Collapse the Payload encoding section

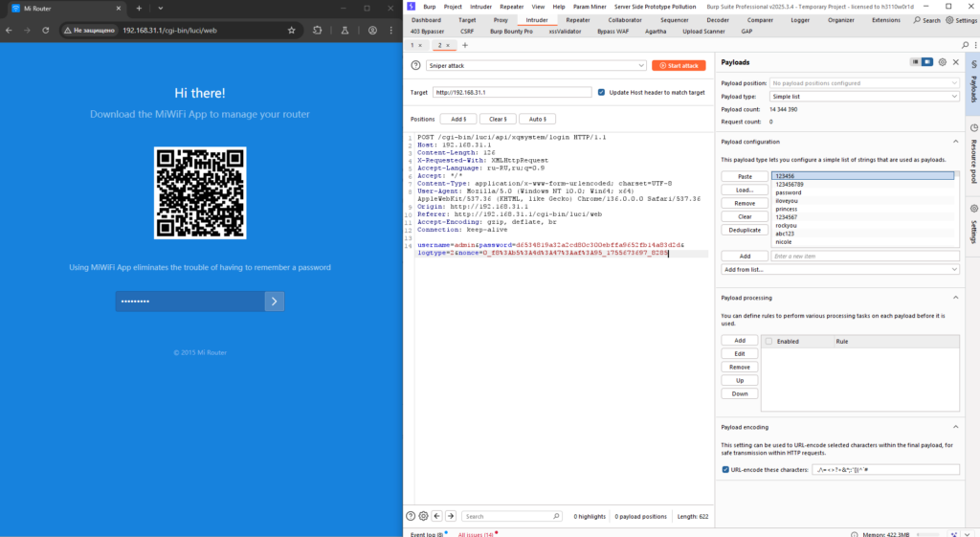click(956, 427)
